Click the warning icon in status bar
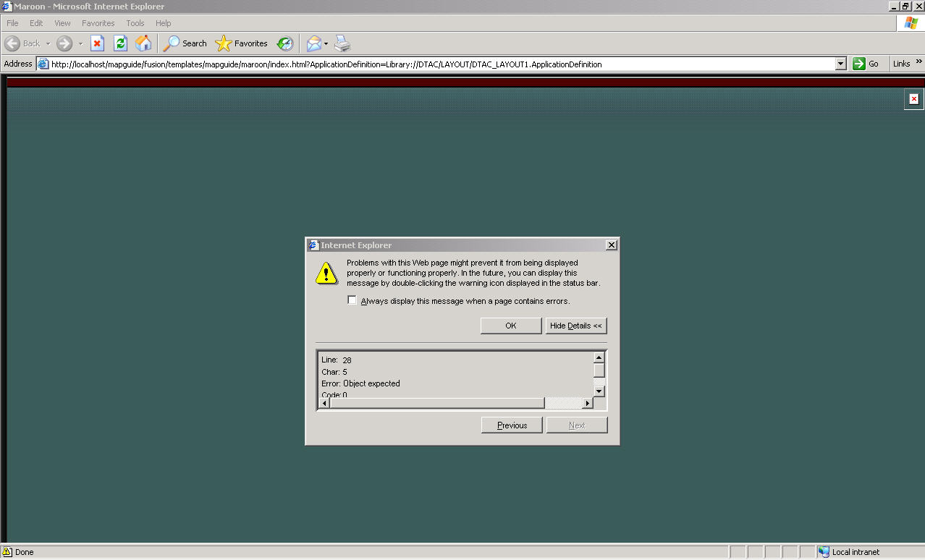Image resolution: width=925 pixels, height=560 pixels. pos(7,552)
